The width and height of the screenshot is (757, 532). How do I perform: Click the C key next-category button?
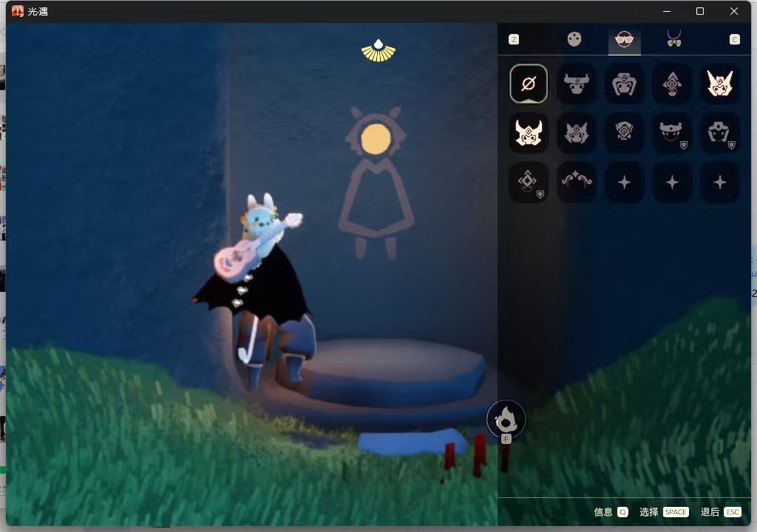pos(734,40)
